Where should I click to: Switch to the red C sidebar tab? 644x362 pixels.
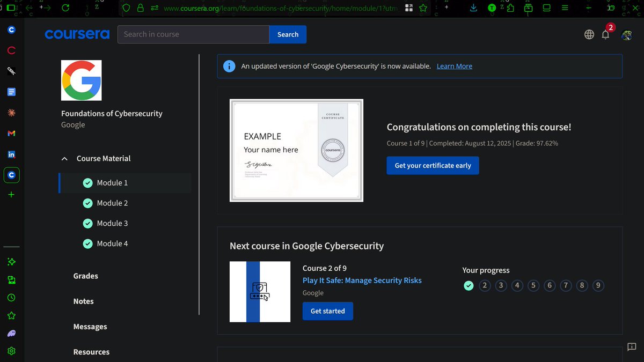click(11, 51)
